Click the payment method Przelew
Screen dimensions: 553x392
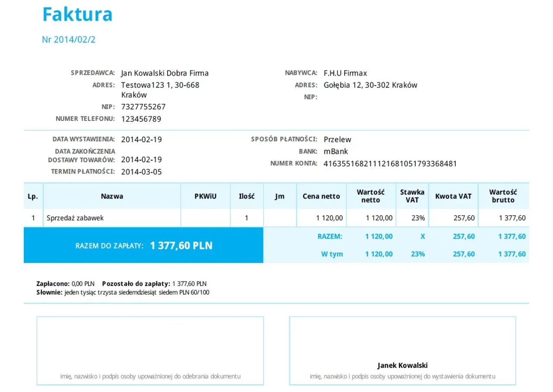click(337, 139)
